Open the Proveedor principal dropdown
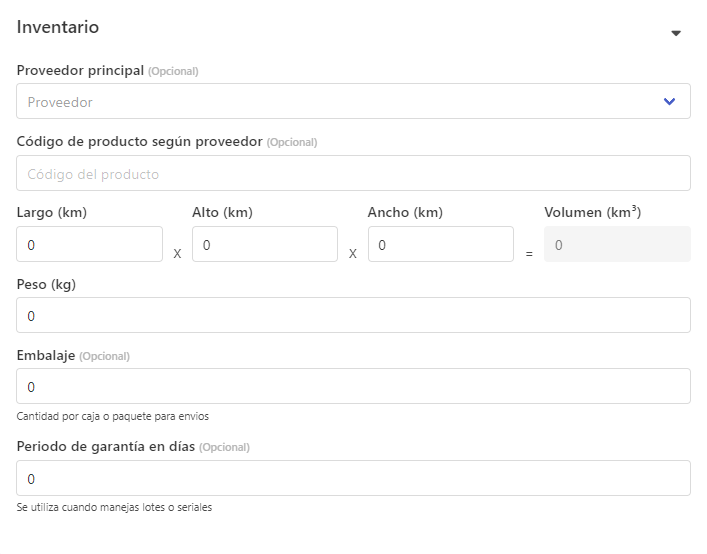The height and width of the screenshot is (554, 707). pyautogui.click(x=340, y=101)
